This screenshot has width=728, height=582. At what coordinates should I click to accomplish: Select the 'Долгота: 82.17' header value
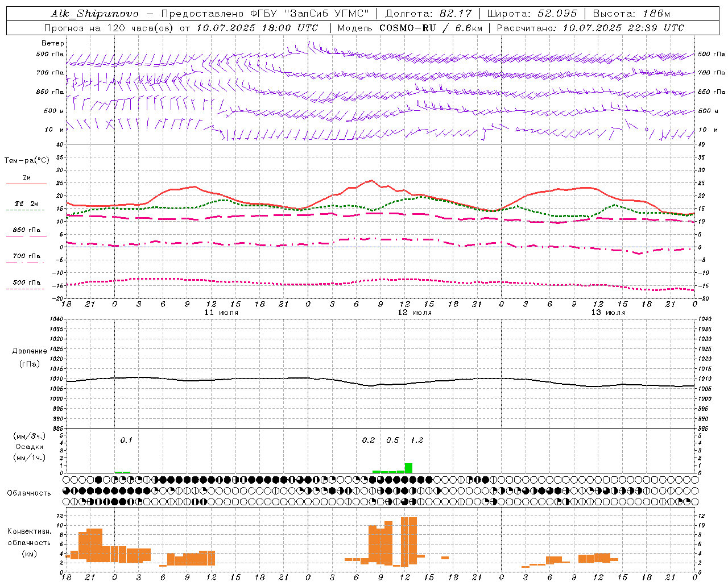(428, 14)
